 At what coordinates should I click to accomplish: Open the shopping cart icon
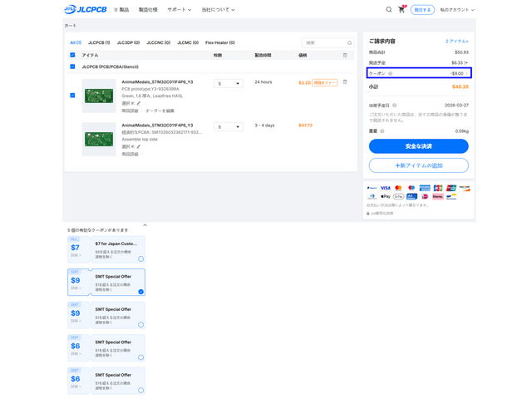pyautogui.click(x=401, y=9)
